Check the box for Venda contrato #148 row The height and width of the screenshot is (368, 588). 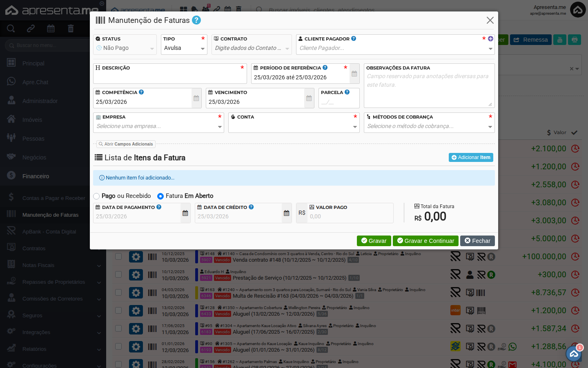118,256
